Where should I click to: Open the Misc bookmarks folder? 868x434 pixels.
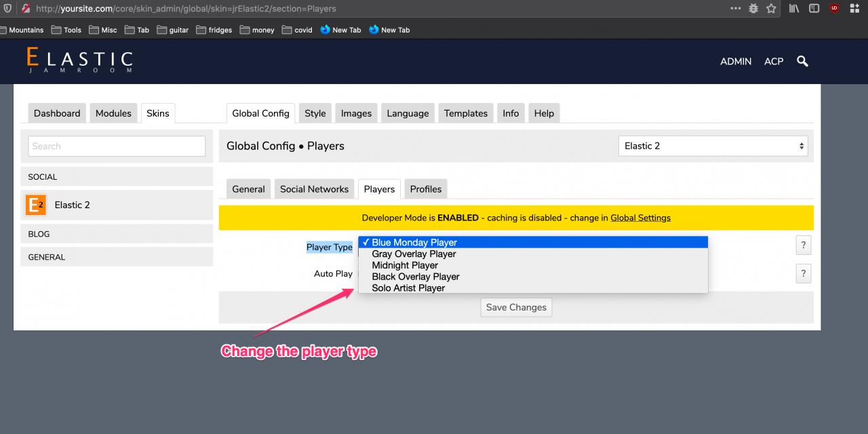point(102,30)
